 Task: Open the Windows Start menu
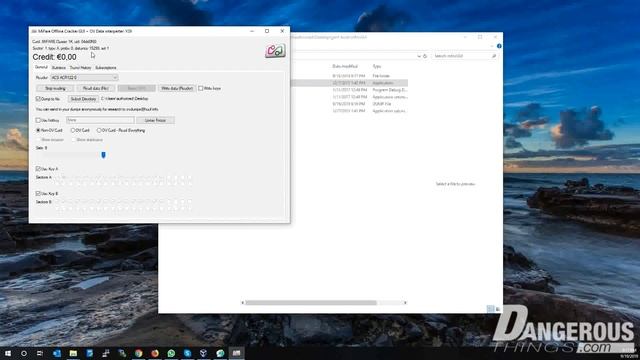[x=8, y=353]
